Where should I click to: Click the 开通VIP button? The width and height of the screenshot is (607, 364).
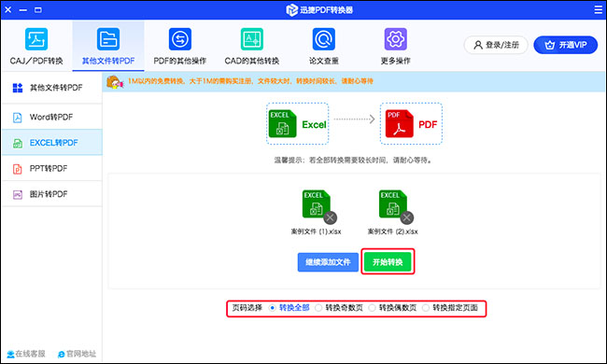point(566,45)
